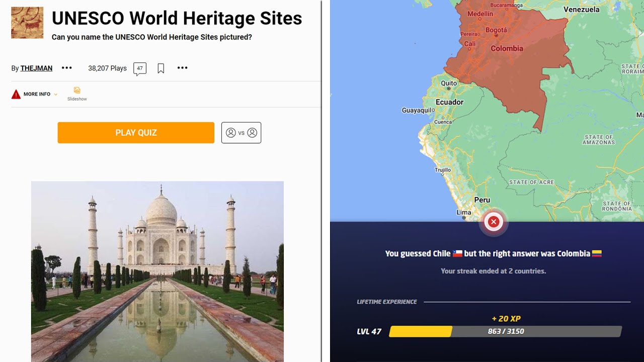Click the quiz thumbnail cave painting image
644x362 pixels.
27,23
